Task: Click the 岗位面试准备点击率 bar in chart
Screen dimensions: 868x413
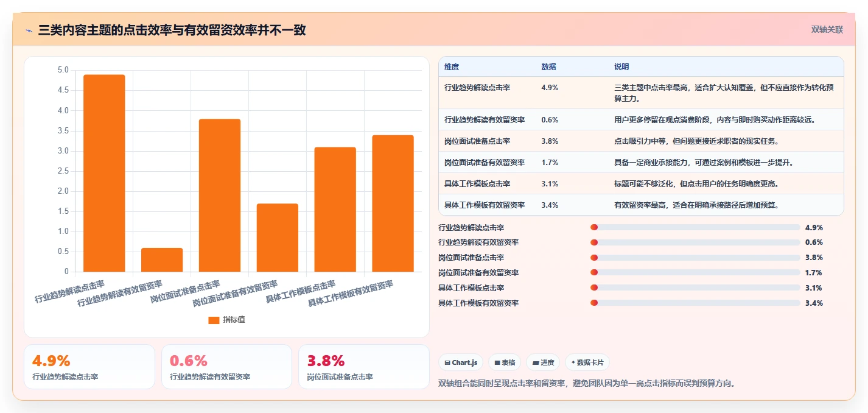Action: pyautogui.click(x=220, y=195)
